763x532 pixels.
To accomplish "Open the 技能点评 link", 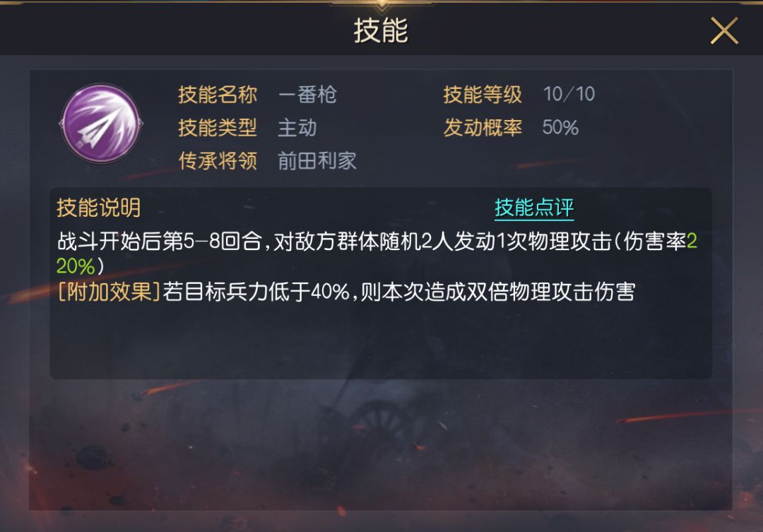I will [534, 208].
